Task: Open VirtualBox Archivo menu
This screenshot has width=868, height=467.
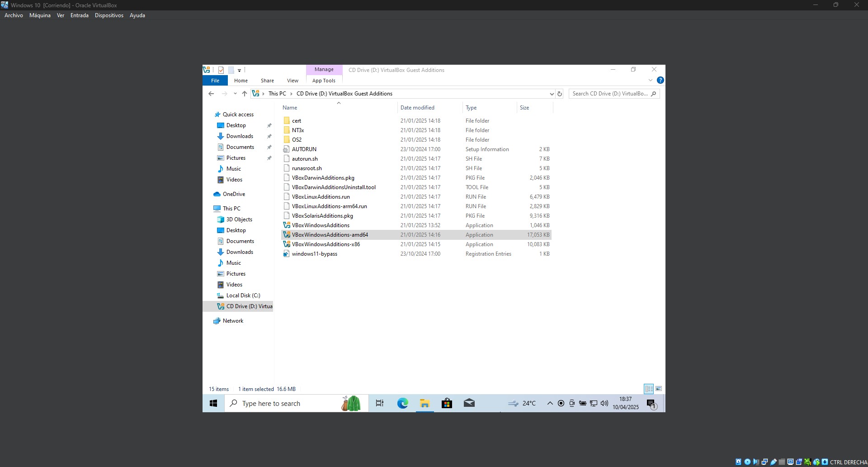Action: click(x=14, y=15)
